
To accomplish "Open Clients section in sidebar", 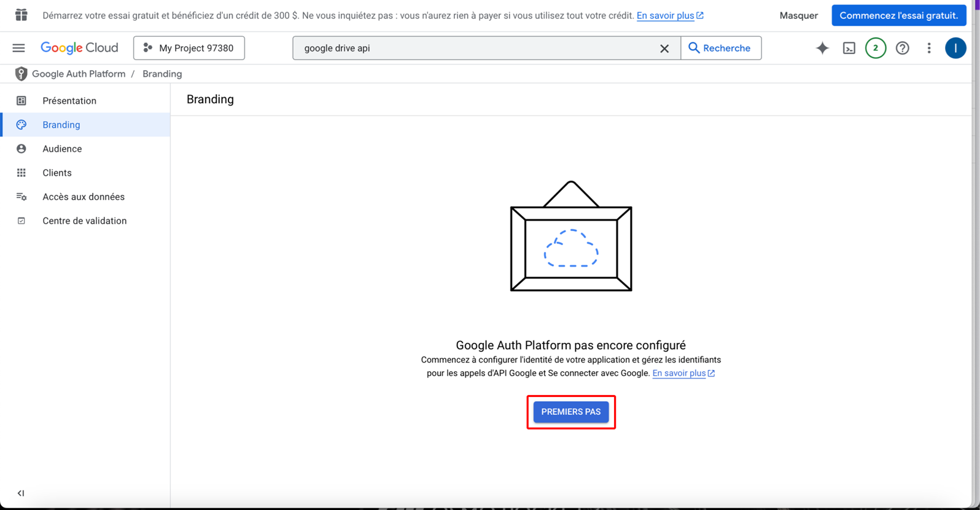I will [57, 173].
